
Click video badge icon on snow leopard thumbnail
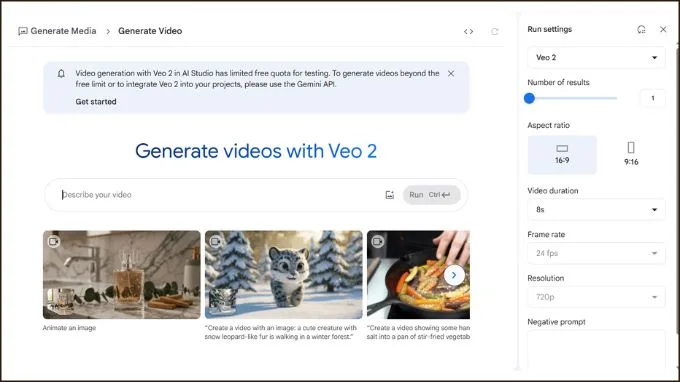pos(216,242)
